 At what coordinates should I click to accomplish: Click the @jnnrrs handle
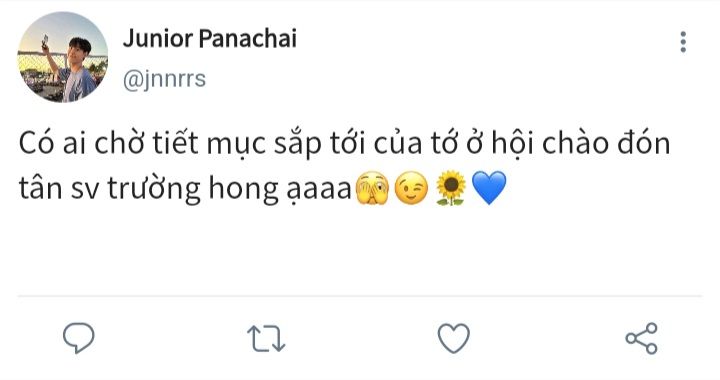(164, 79)
